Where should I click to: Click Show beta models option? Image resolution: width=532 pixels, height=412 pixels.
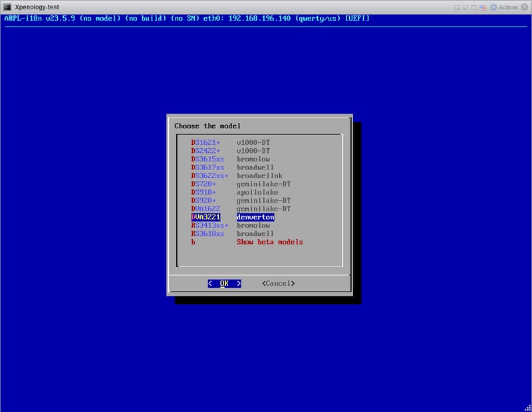click(269, 242)
